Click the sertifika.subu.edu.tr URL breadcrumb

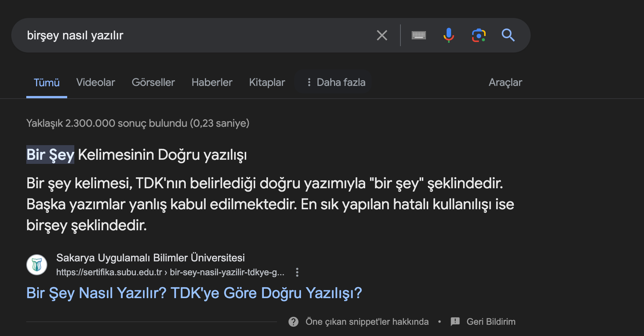pos(170,272)
